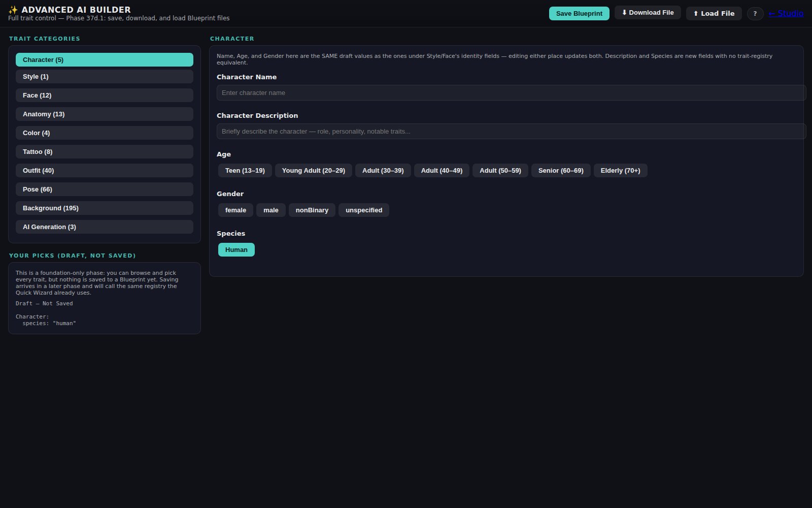Pick the Adult (30–39) age chip
812x508 pixels.
click(x=383, y=171)
